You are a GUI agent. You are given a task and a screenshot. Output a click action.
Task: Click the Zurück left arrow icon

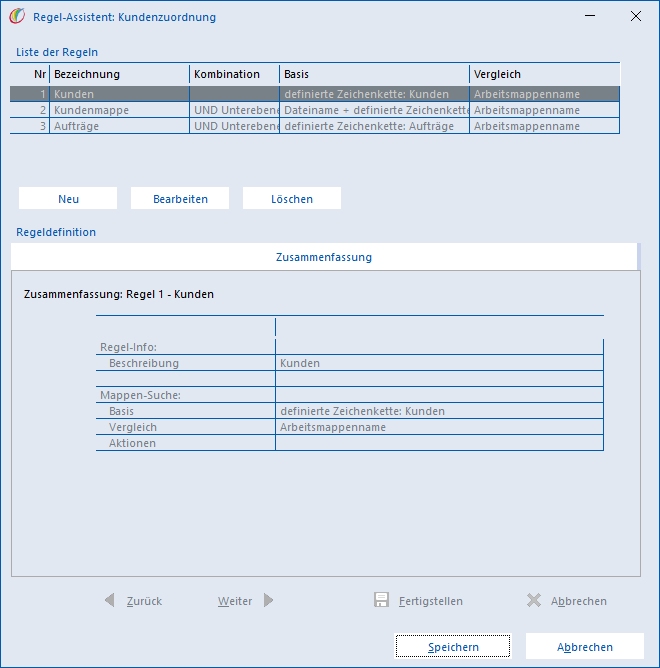[110, 600]
